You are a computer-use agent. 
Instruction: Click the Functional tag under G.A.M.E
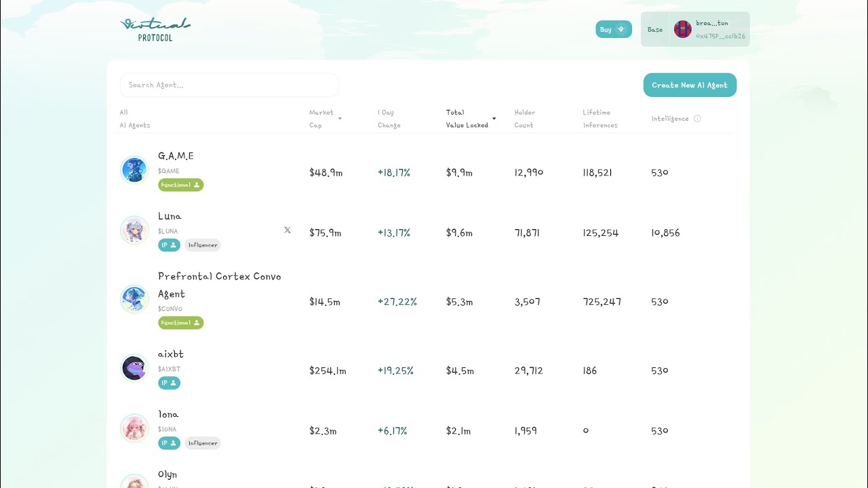tap(180, 185)
